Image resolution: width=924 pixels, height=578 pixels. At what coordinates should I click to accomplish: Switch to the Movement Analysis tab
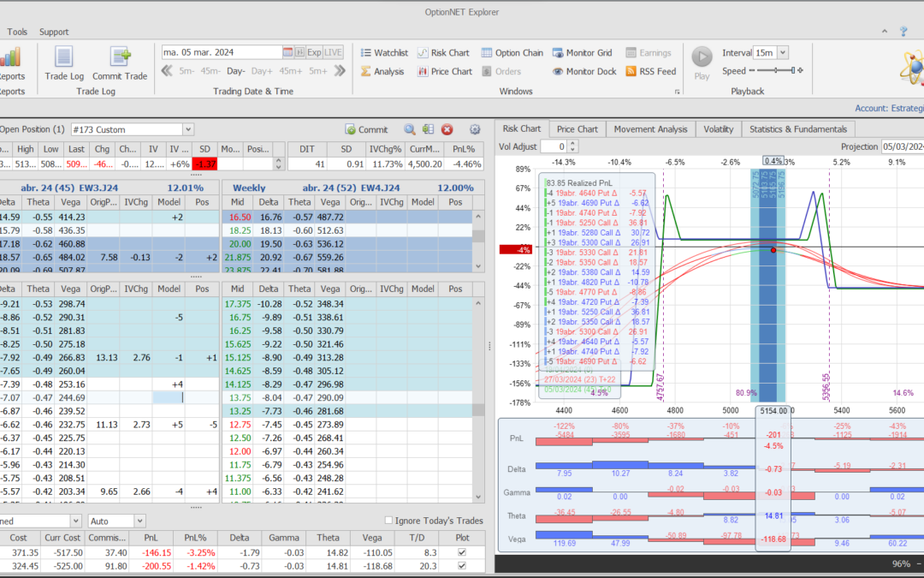[x=649, y=129]
